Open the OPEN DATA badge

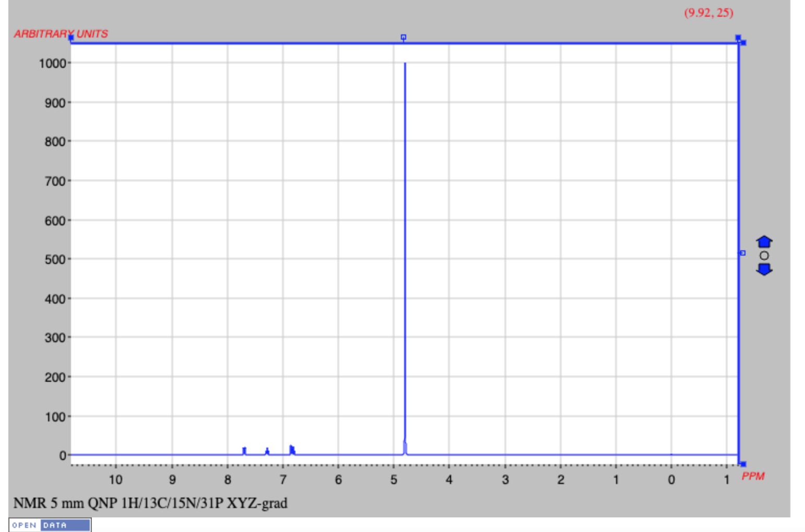[50, 525]
